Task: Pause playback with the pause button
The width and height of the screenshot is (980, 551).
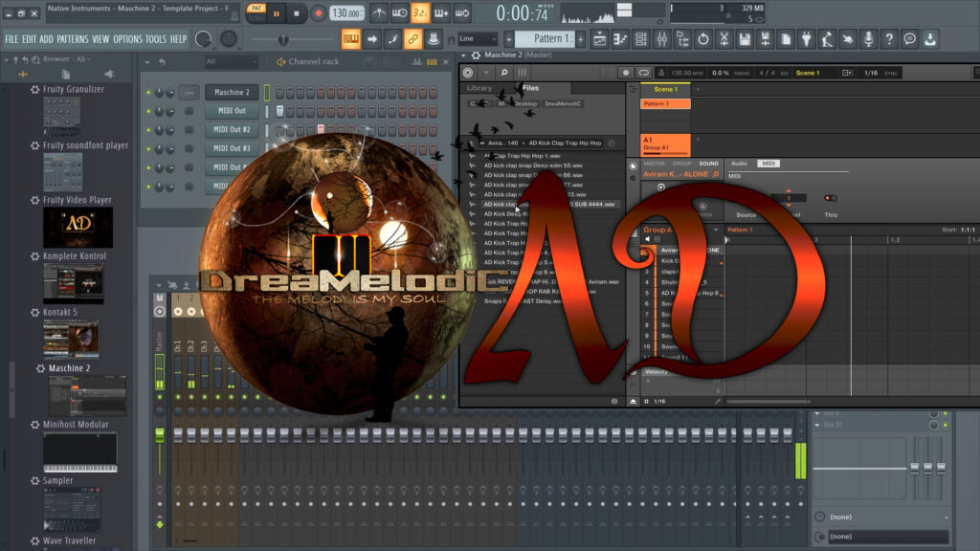Action: point(277,13)
